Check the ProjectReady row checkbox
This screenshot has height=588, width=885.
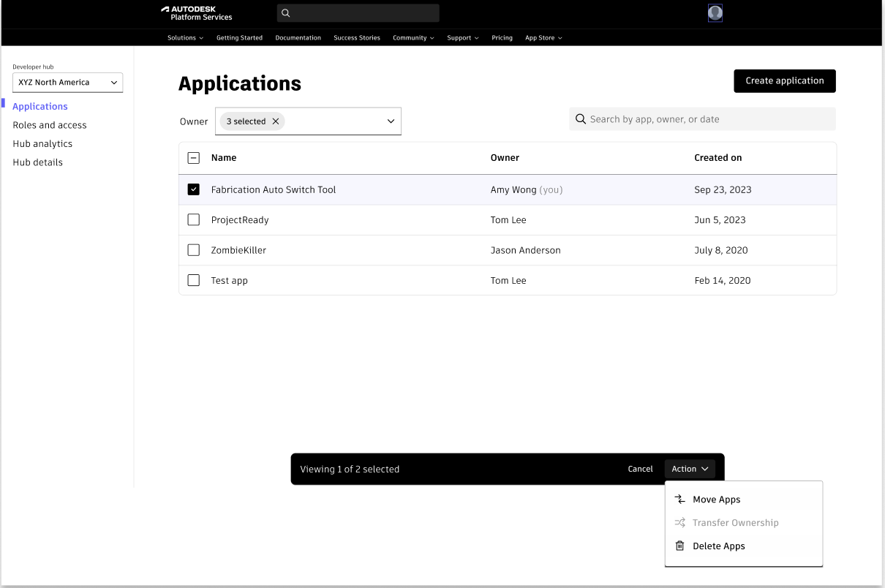tap(194, 220)
